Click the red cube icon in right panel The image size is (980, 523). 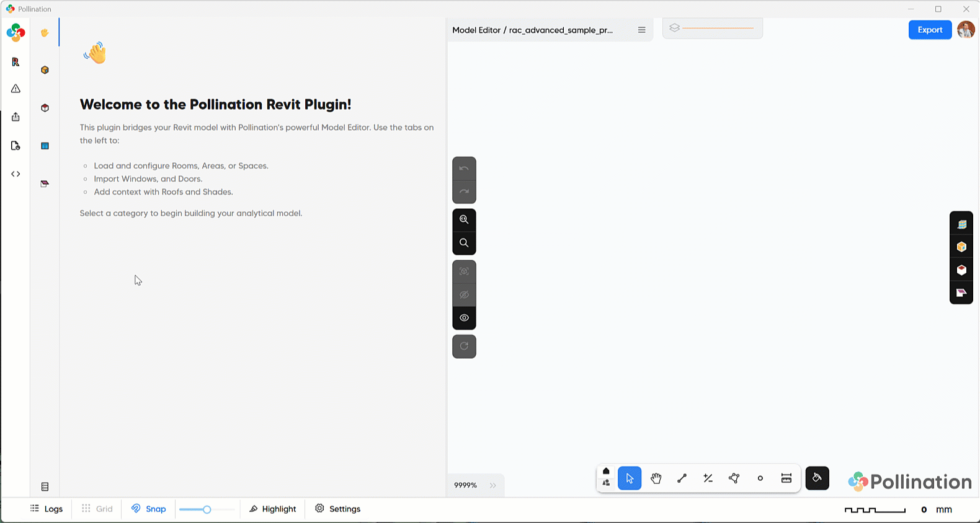click(x=962, y=270)
